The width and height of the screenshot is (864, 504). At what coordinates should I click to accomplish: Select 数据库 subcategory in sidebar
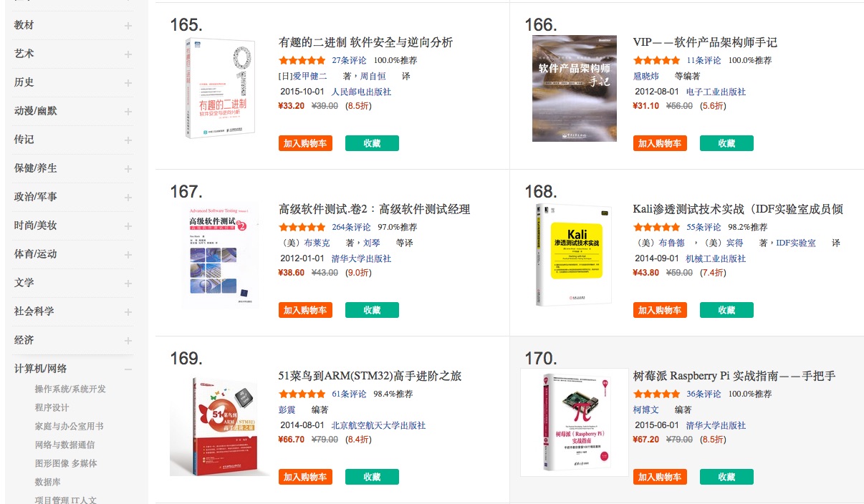(x=48, y=482)
